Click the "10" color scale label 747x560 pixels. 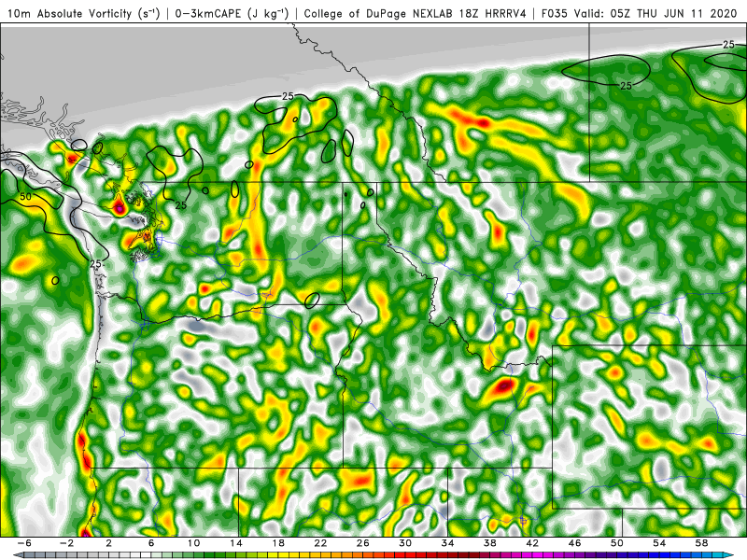click(x=193, y=543)
